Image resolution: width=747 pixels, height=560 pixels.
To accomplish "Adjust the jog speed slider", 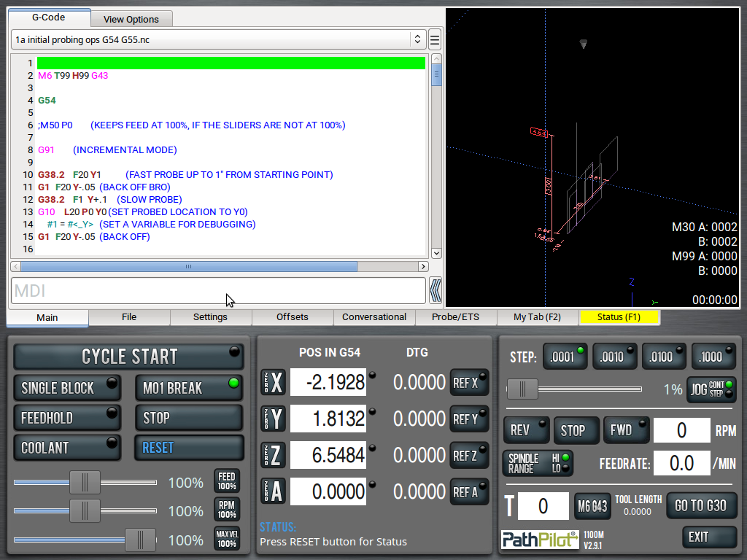I will (522, 389).
